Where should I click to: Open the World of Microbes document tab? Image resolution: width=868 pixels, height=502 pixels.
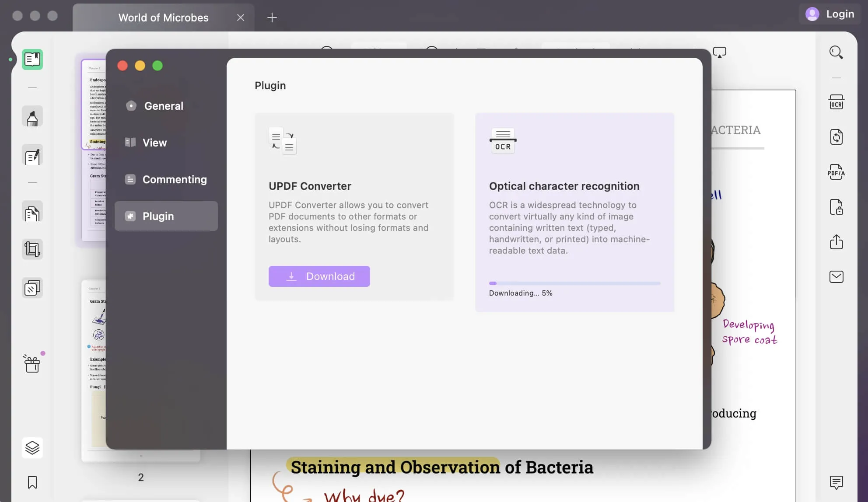[x=163, y=17]
